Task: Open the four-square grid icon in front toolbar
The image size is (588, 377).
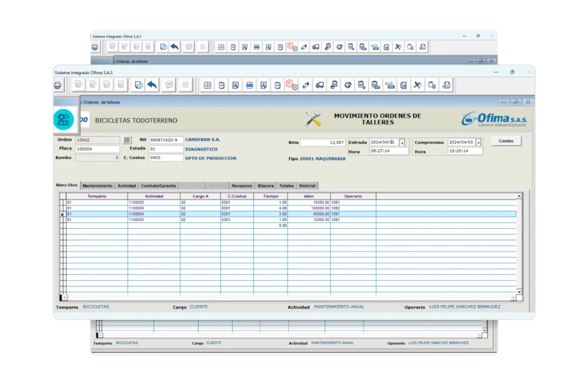Action: click(x=207, y=85)
